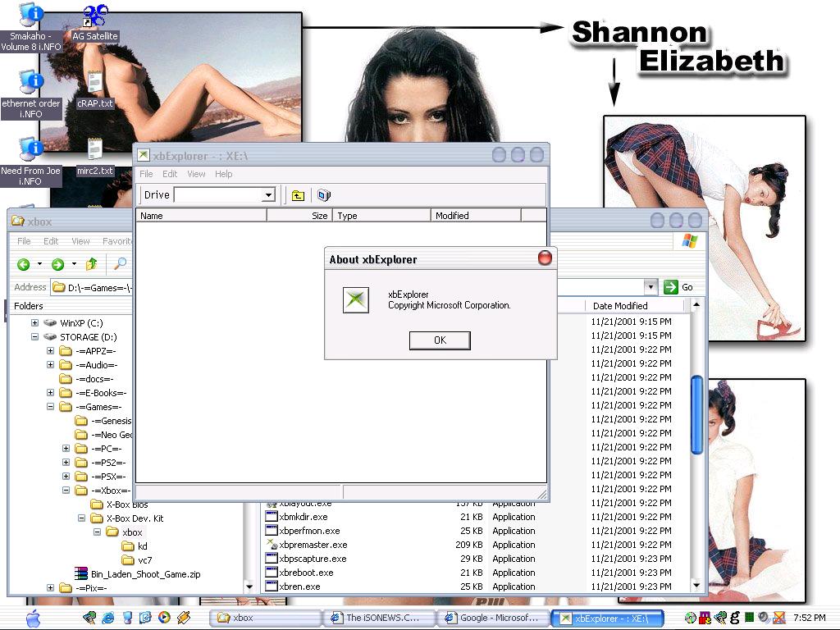The image size is (840, 630).
Task: Expand the -=PC=- folder node
Action: [66, 448]
